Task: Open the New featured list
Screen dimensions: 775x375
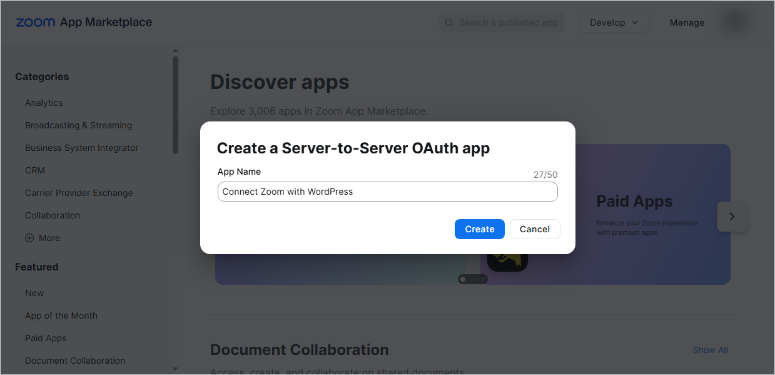Action: click(34, 293)
